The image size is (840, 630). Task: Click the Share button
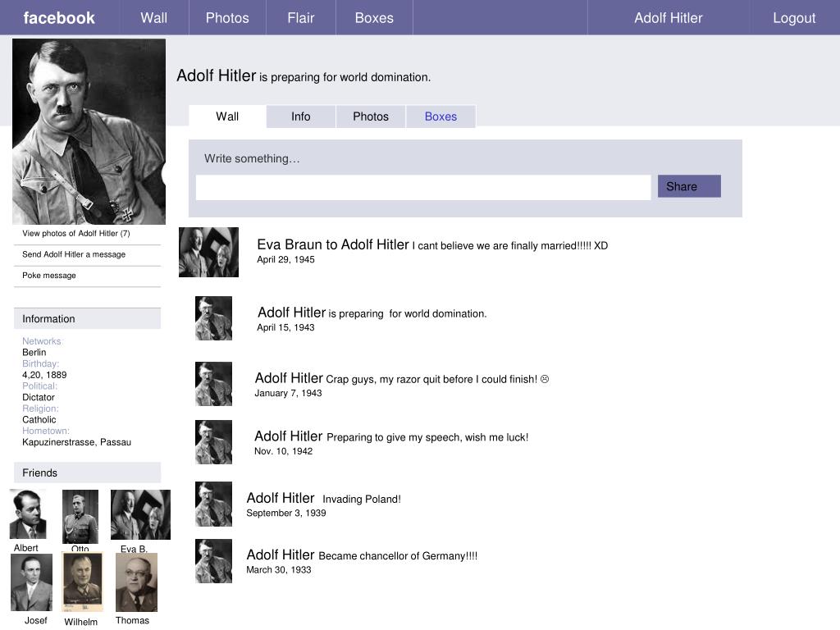(689, 186)
